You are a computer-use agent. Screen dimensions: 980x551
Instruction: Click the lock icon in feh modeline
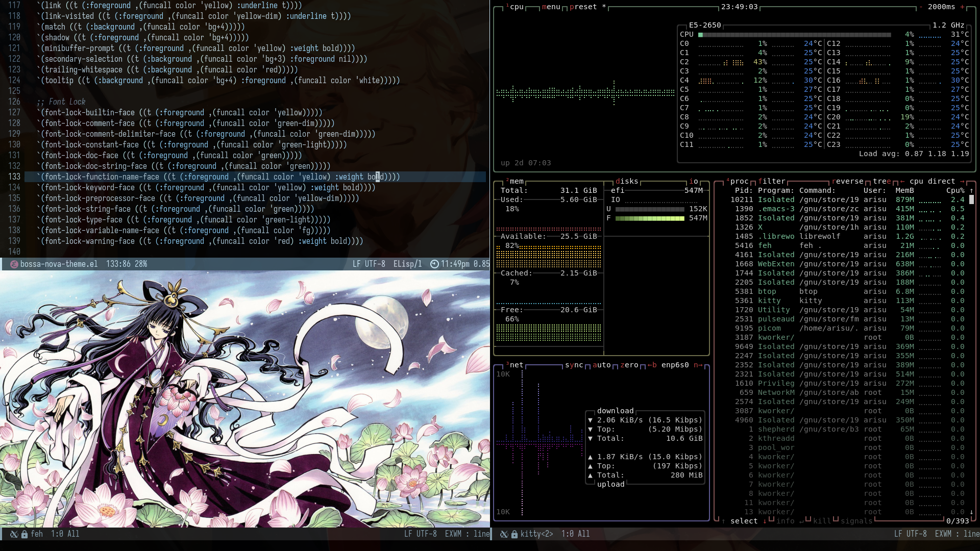click(x=24, y=534)
